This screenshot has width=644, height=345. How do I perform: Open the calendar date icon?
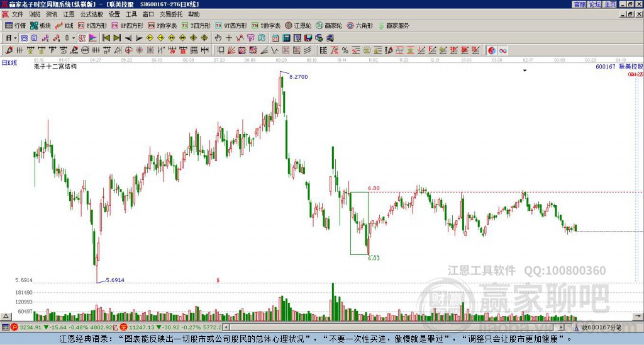tap(275, 38)
